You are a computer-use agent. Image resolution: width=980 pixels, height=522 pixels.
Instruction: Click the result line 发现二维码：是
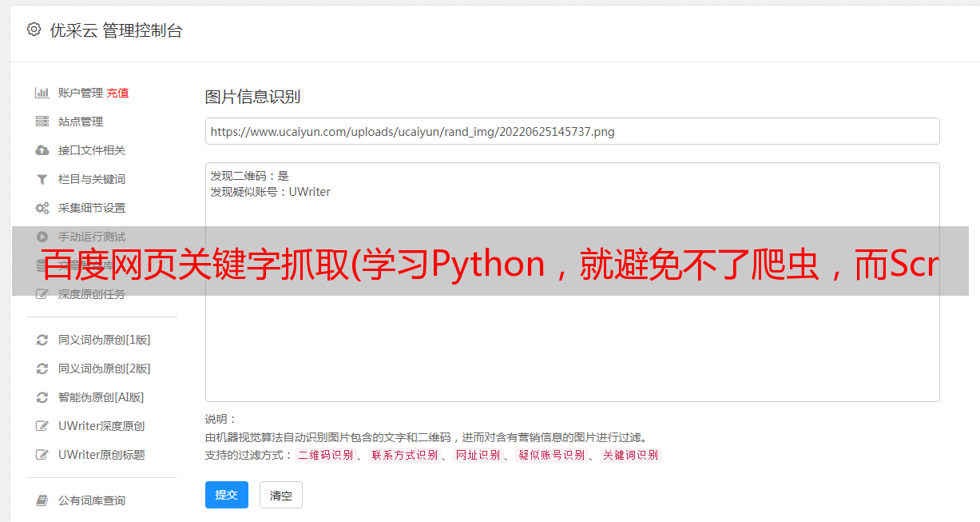coord(250,176)
